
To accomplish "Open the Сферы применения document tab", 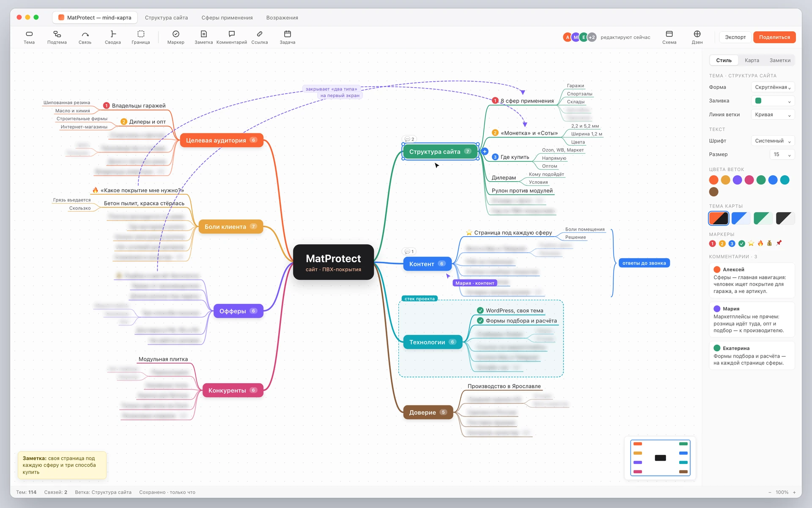I will (227, 18).
